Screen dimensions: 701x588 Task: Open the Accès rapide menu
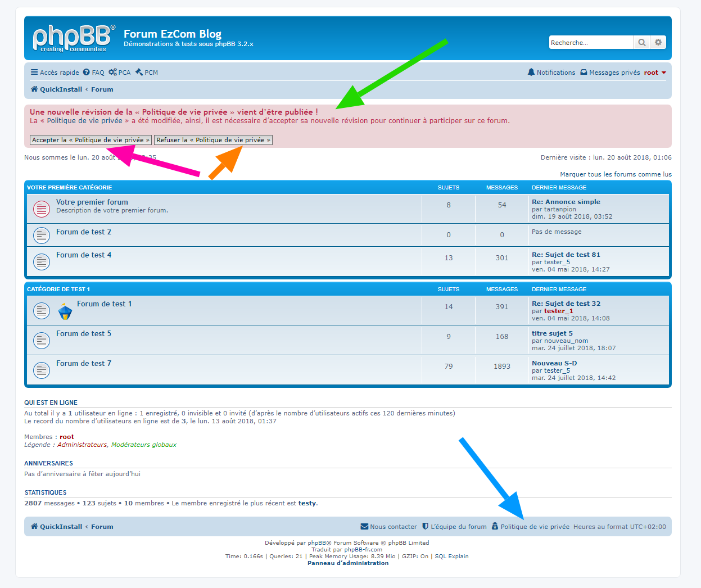click(55, 73)
